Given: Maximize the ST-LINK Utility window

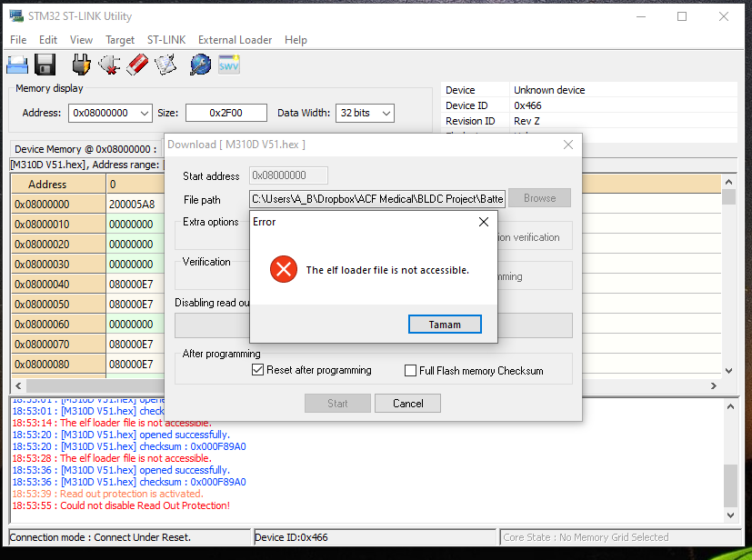Looking at the screenshot, I should pyautogui.click(x=681, y=16).
